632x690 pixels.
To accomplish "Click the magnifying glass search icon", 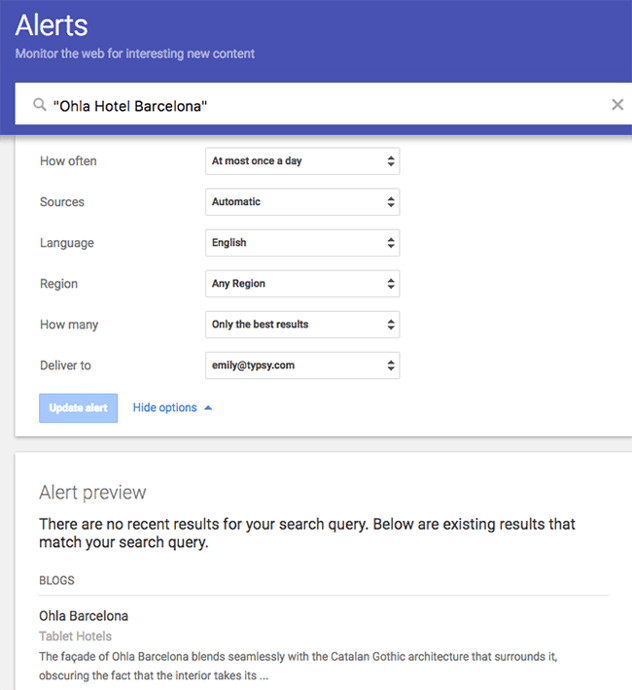I will coord(40,105).
